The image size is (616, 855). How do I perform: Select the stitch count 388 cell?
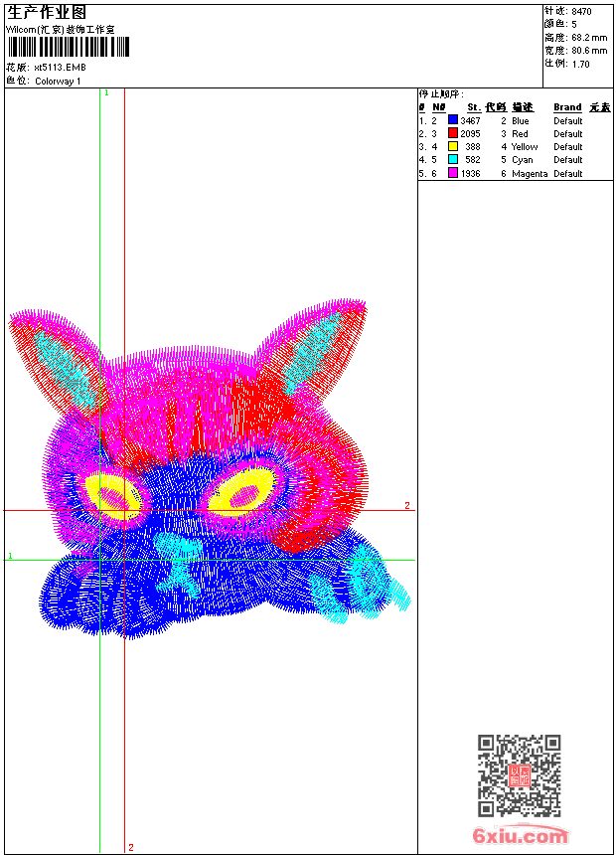[x=473, y=147]
